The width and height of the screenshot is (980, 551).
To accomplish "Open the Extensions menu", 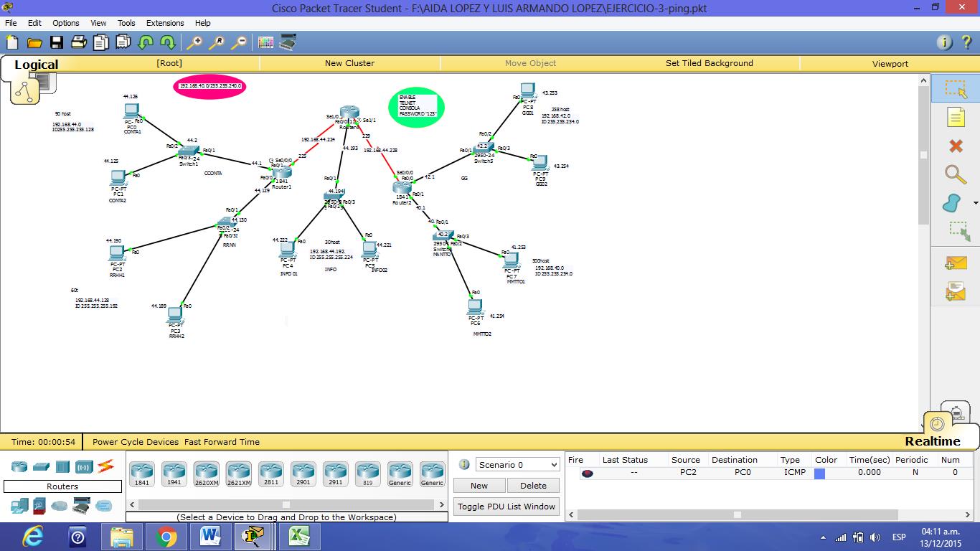I will [165, 22].
